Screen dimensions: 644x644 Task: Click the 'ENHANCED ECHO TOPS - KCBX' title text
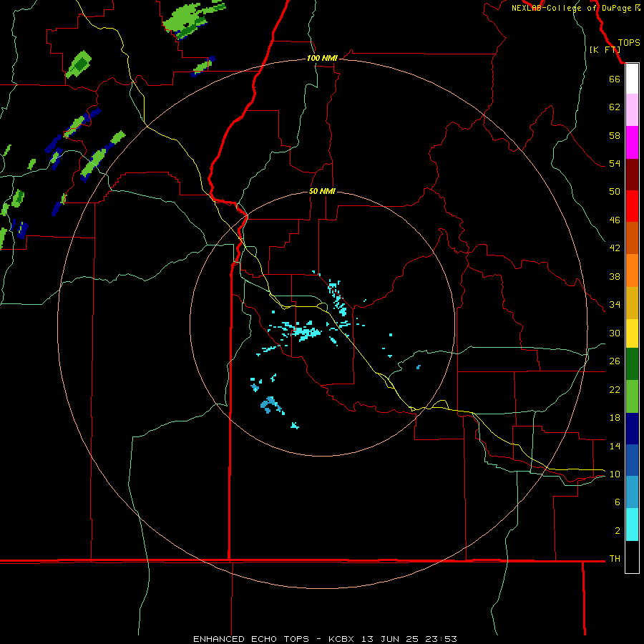[273, 639]
